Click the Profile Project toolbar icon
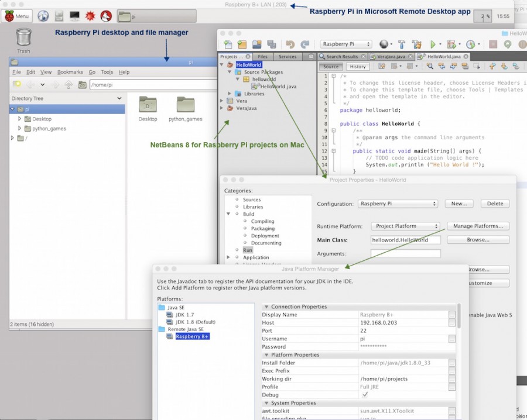527x420 pixels. point(471,44)
